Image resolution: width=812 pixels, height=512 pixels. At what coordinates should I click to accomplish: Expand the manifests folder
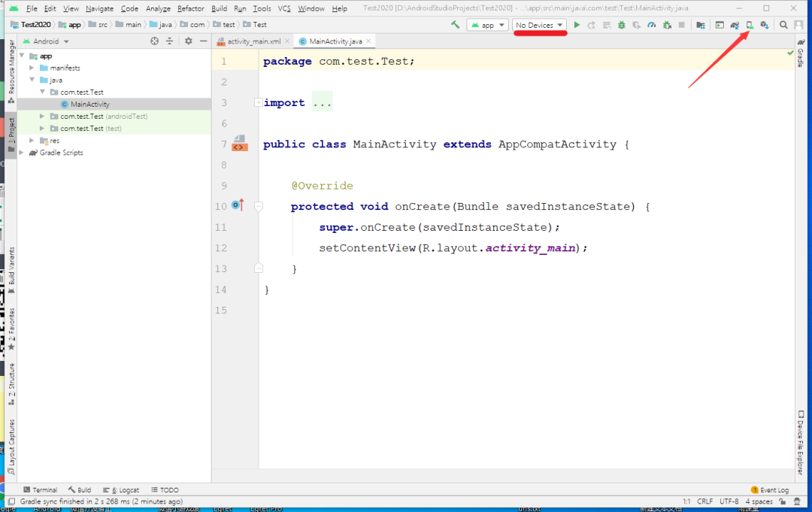[32, 68]
